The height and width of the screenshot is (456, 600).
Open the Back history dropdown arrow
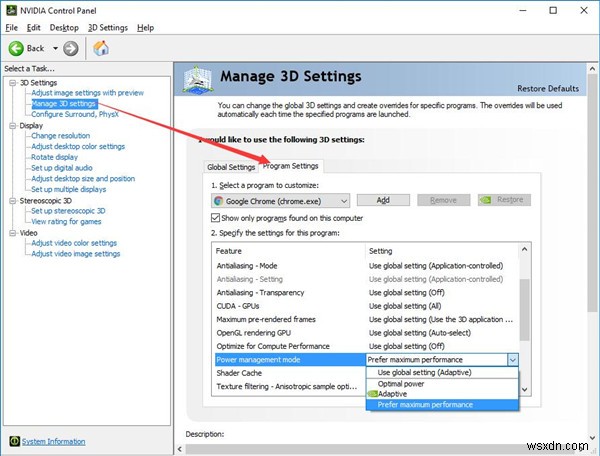[x=55, y=49]
